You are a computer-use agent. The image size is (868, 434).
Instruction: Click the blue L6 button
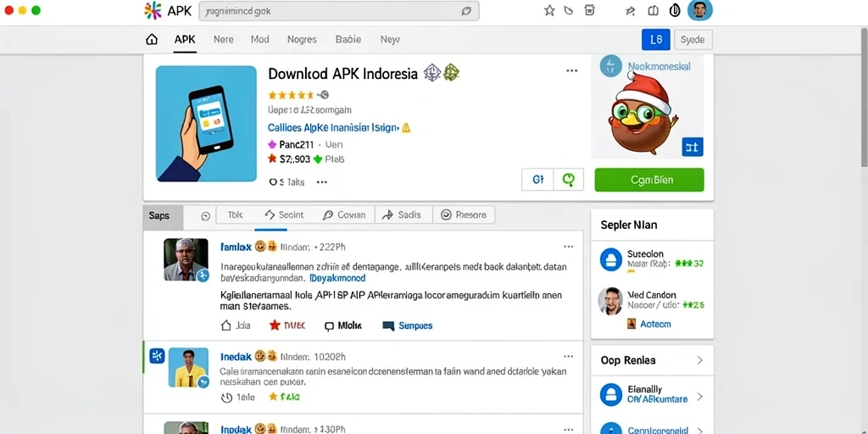[x=656, y=39]
